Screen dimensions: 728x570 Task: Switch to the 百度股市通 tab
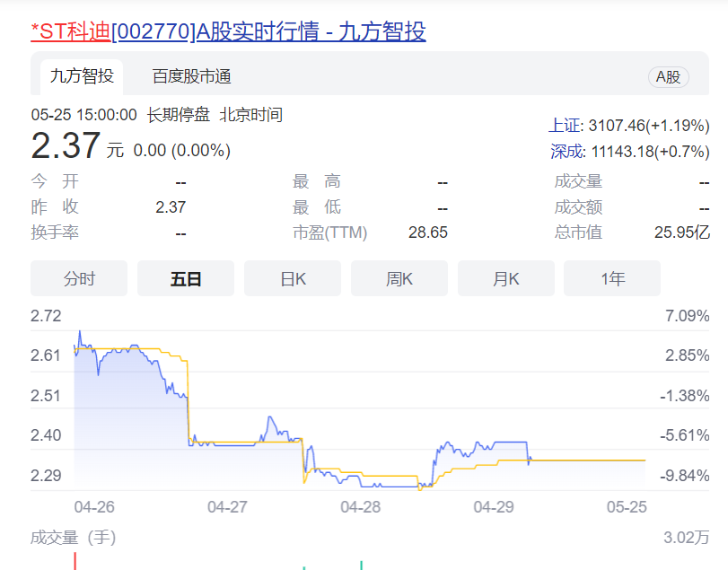click(191, 76)
